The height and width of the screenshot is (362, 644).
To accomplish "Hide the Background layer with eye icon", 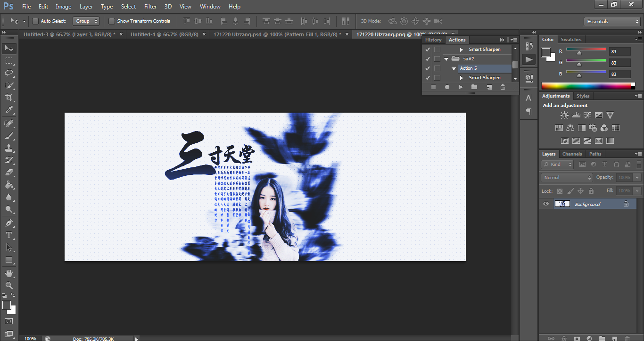I will (x=546, y=204).
